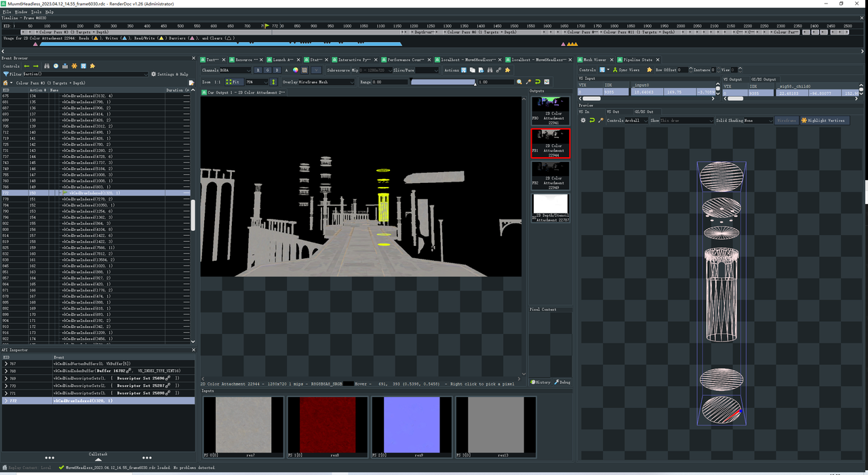Screen dimensions: 868x475
Task: Click the find binoculars icon in Event Browser
Action: coord(47,66)
